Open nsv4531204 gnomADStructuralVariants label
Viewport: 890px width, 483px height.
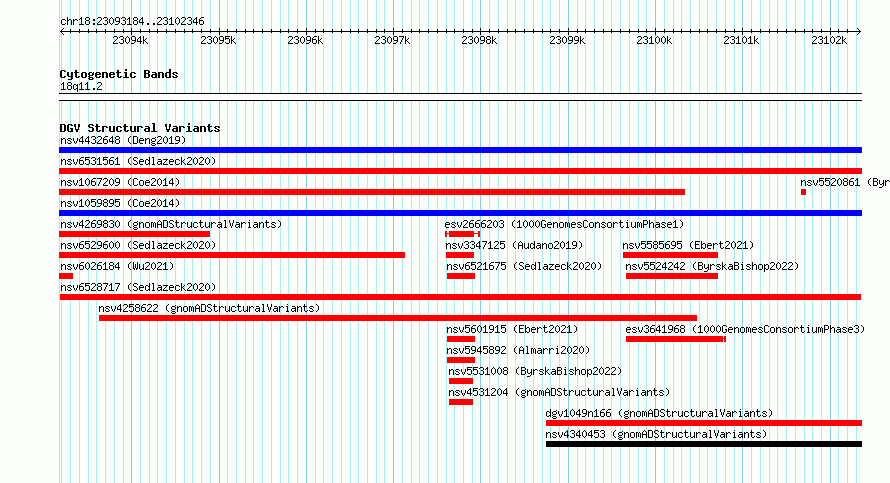click(559, 392)
